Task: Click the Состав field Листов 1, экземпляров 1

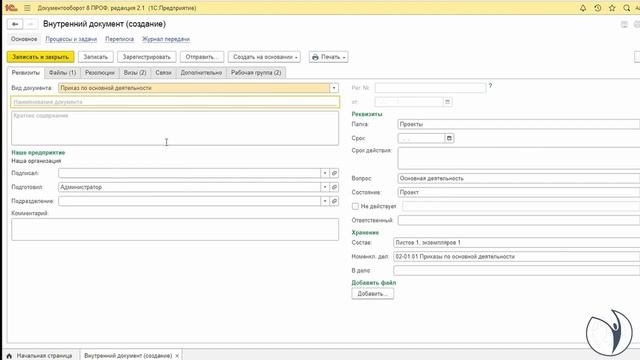Action: point(517,242)
